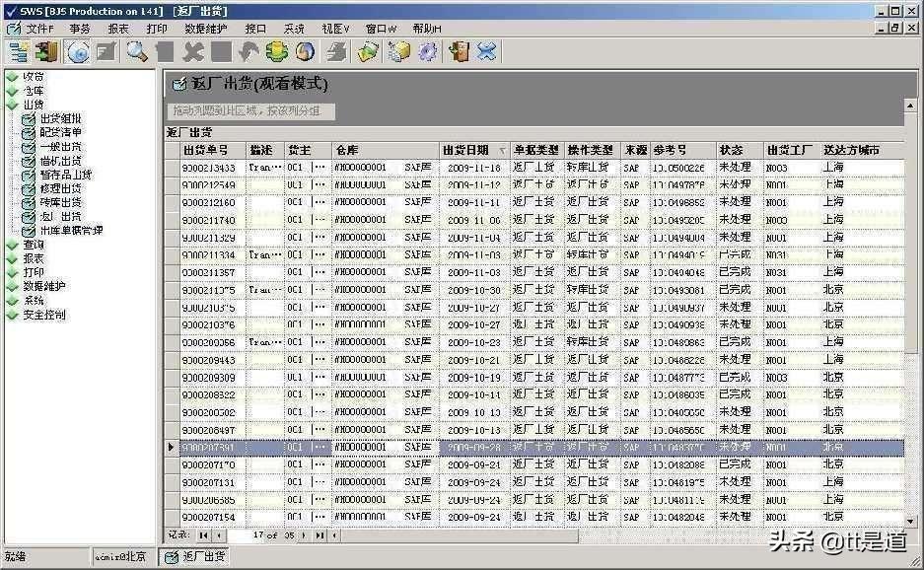Select the highlighted row with date 2009-09-28
Screen dimensions: 924x570
click(x=541, y=448)
